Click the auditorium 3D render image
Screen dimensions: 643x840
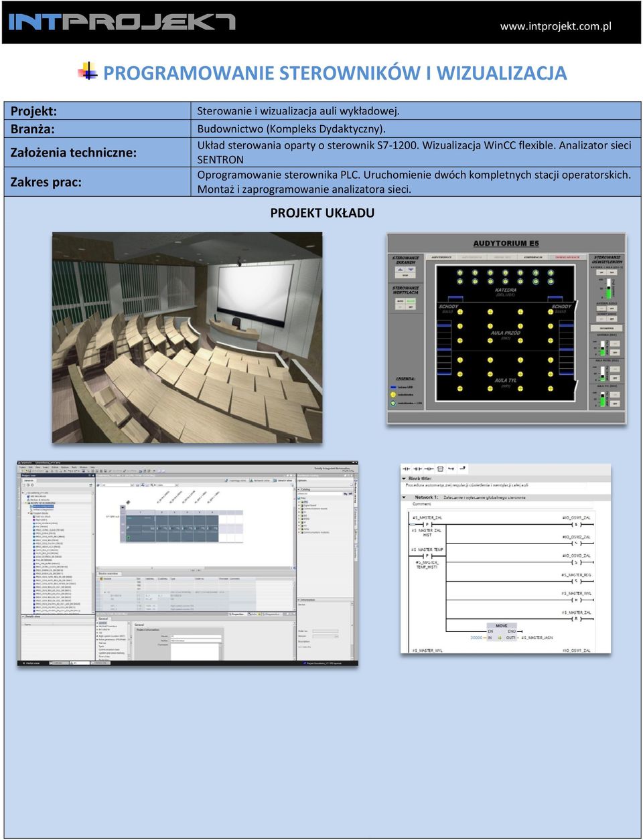pyautogui.click(x=188, y=338)
